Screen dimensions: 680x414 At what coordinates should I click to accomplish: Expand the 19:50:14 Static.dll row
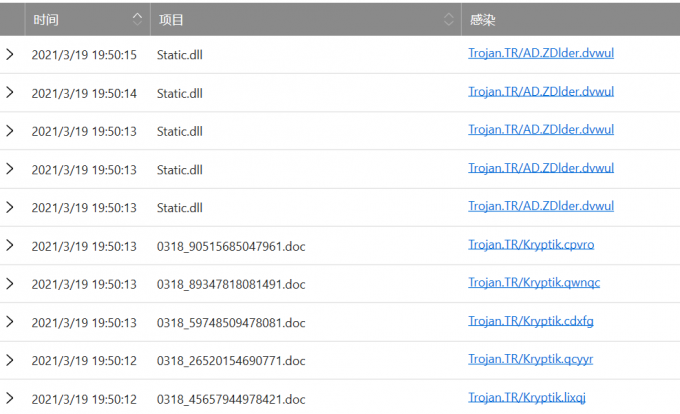click(x=10, y=92)
